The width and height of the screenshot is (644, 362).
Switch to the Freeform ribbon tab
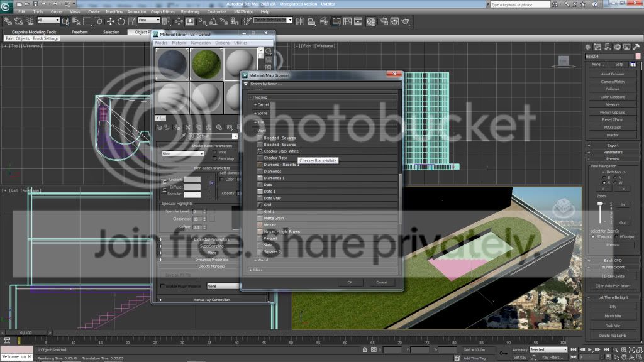click(x=80, y=32)
